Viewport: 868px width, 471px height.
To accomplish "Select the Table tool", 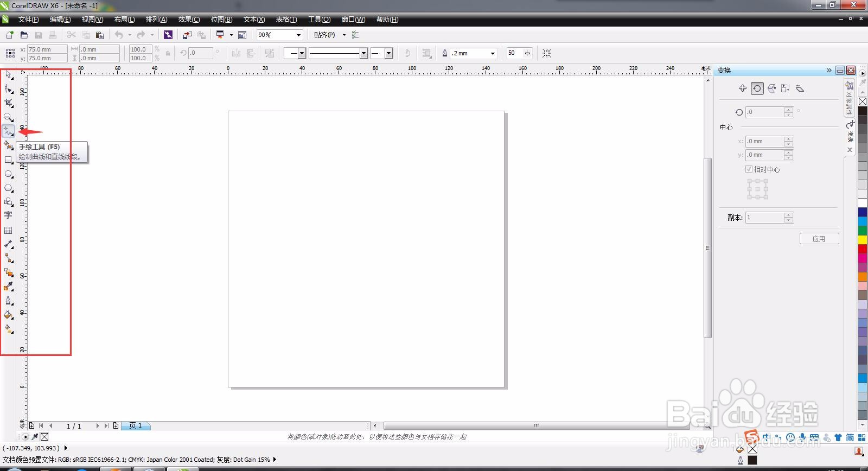I will [9, 230].
